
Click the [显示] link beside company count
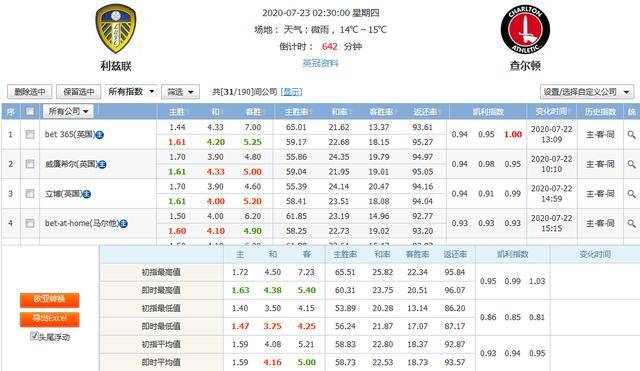coord(291,92)
